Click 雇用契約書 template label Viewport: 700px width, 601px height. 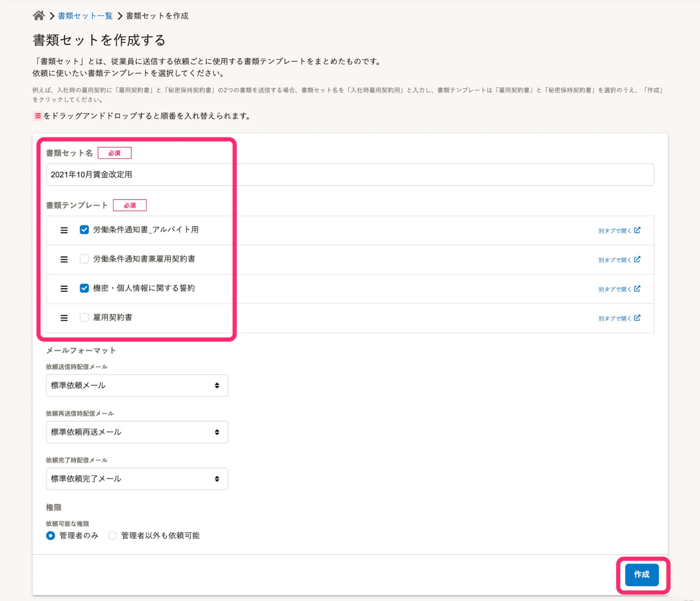(x=113, y=317)
